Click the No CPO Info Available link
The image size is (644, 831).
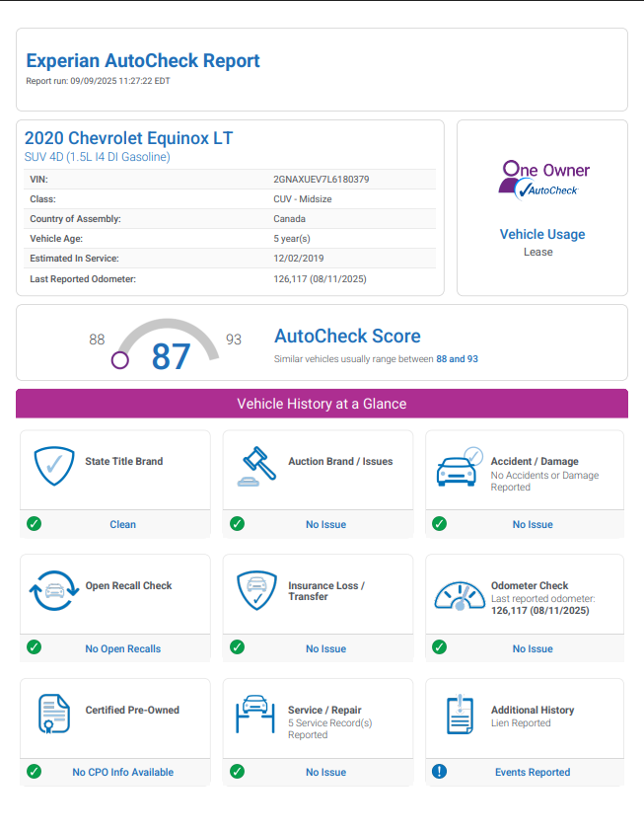[122, 773]
